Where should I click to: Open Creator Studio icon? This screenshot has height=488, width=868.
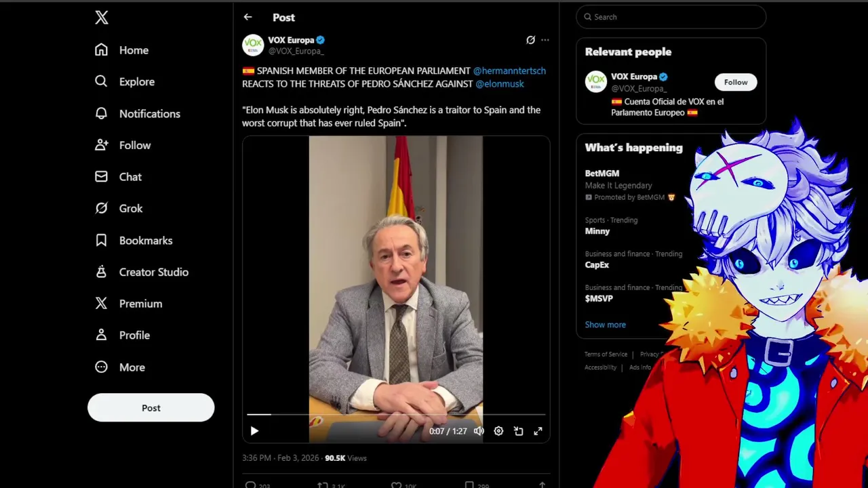pyautogui.click(x=101, y=272)
